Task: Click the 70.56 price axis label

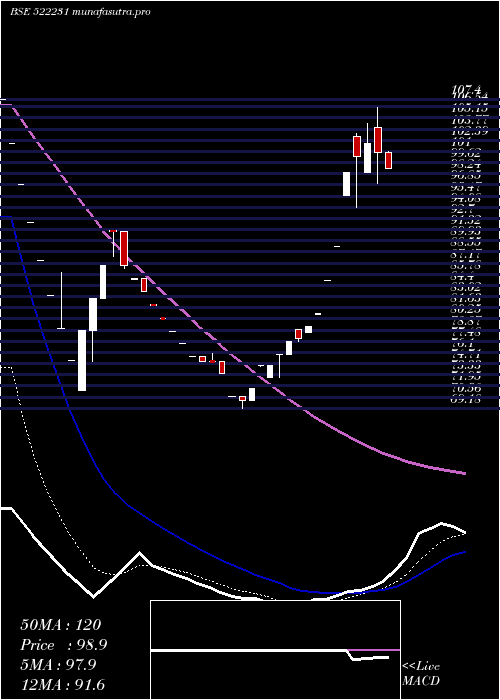Action: [469, 389]
